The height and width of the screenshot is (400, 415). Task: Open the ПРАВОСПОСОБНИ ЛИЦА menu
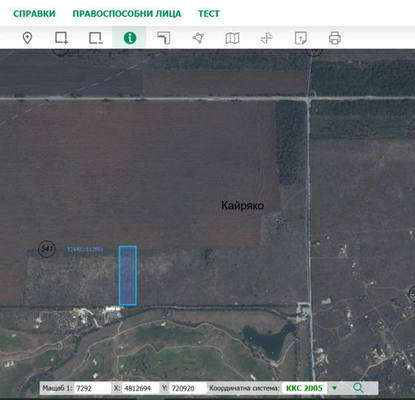pyautogui.click(x=127, y=14)
